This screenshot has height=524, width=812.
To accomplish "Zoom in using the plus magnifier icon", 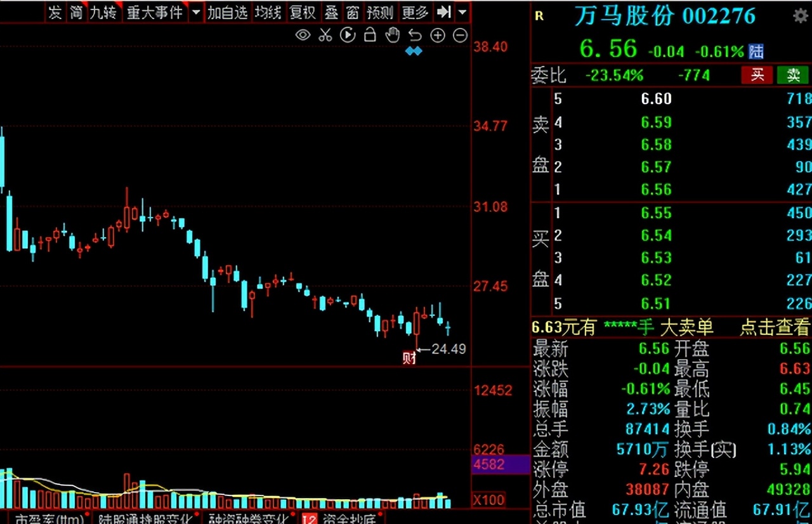I will click(437, 36).
